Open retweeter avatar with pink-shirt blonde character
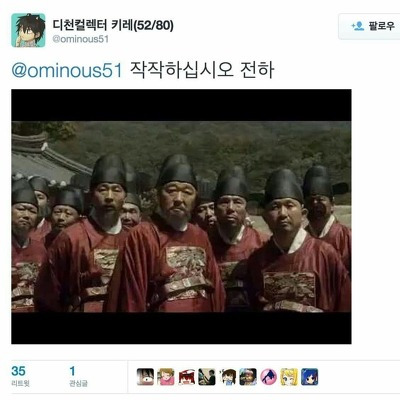400x400 pixels. [166, 377]
